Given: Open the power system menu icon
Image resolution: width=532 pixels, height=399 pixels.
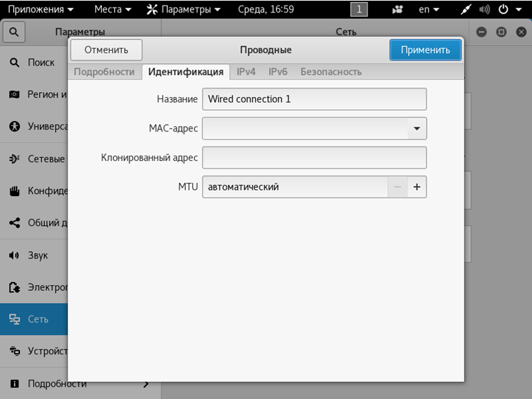Looking at the screenshot, I should pyautogui.click(x=503, y=10).
